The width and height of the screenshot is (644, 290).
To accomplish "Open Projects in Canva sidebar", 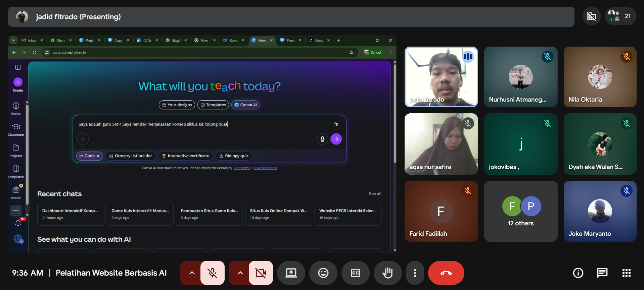I will [16, 151].
